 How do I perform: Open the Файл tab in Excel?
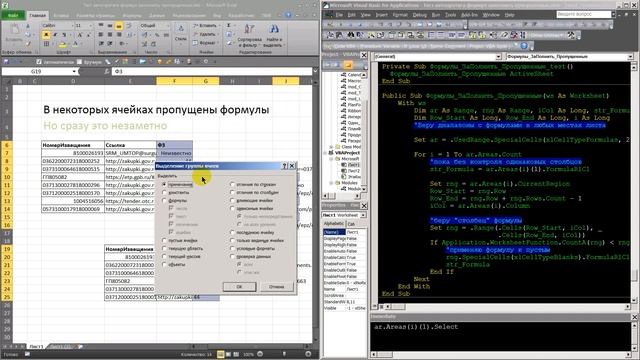[13, 16]
